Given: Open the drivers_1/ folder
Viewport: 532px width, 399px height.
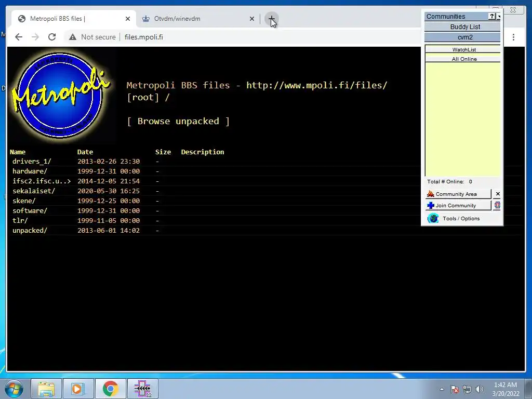Looking at the screenshot, I should [x=32, y=162].
